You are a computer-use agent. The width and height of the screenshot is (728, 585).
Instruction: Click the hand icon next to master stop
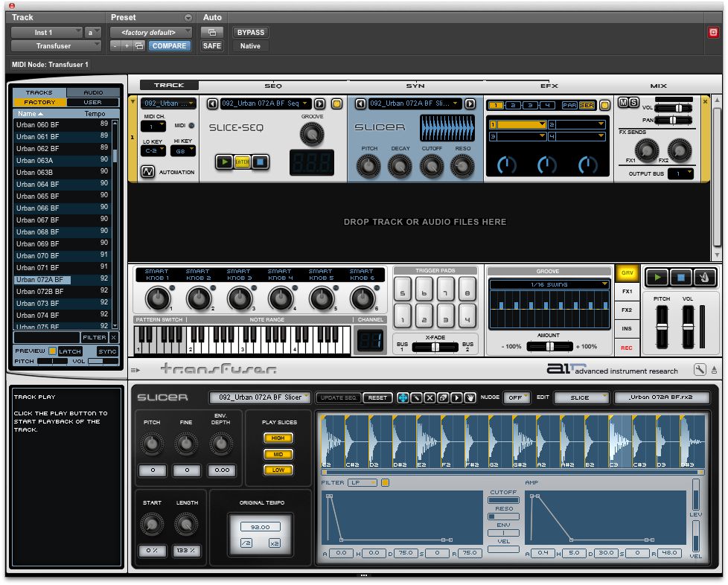click(x=704, y=277)
